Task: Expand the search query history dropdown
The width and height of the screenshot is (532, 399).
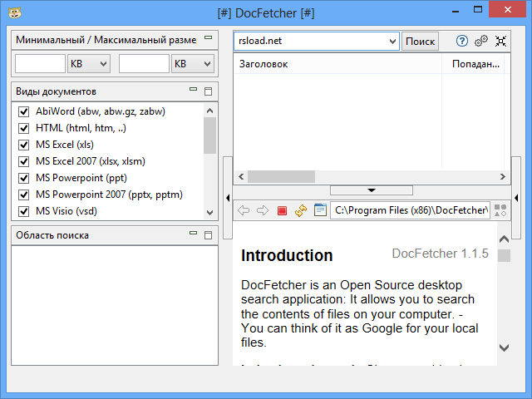Action: tap(392, 42)
